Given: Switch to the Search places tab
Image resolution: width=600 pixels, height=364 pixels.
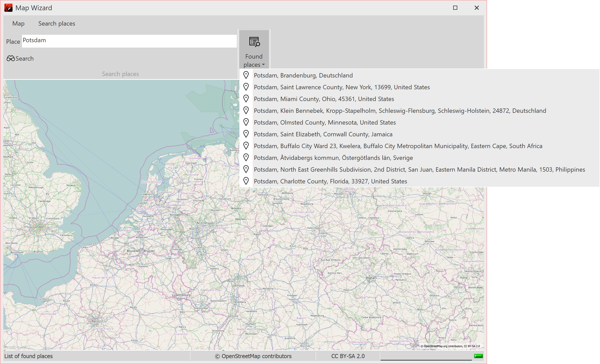Looking at the screenshot, I should point(57,23).
